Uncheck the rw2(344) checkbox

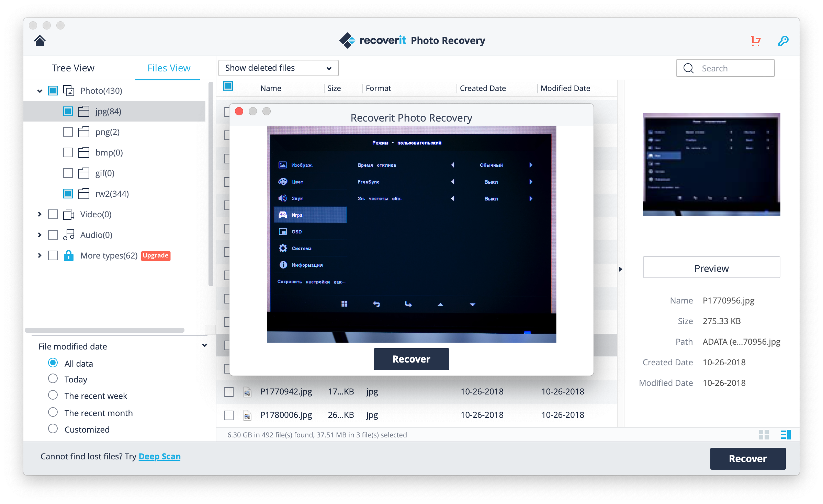(68, 194)
